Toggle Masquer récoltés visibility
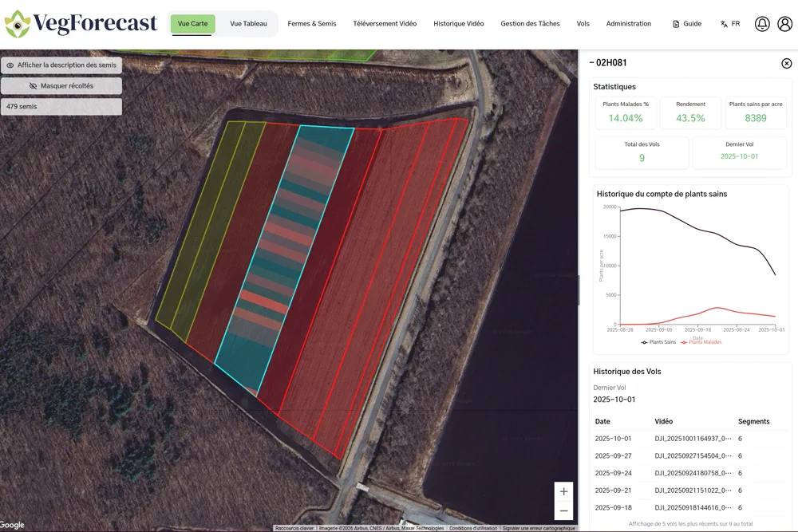 pyautogui.click(x=61, y=86)
